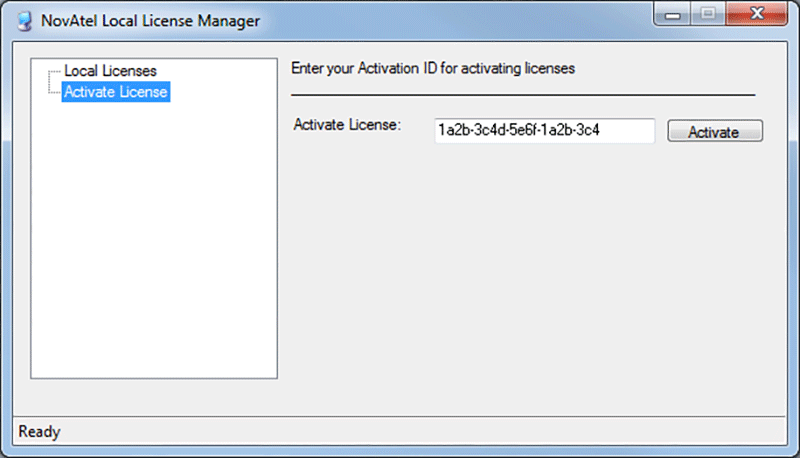800x458 pixels.
Task: Select the Activate License tree node
Action: pos(116,92)
